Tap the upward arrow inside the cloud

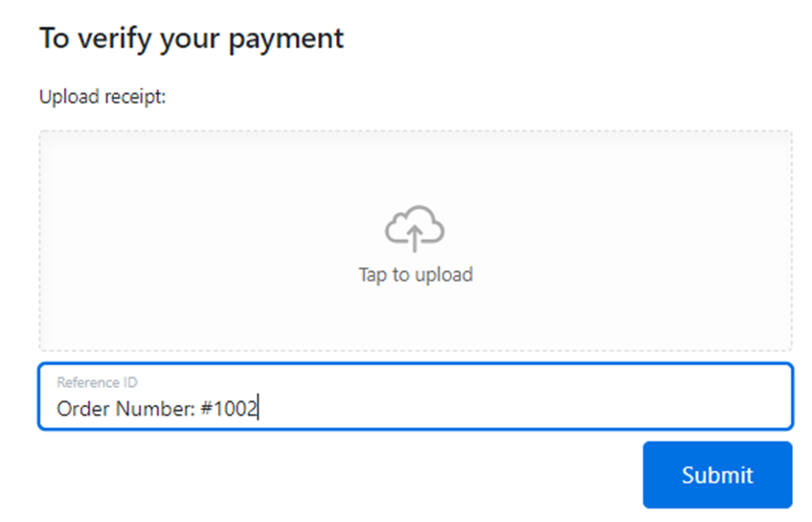416,235
